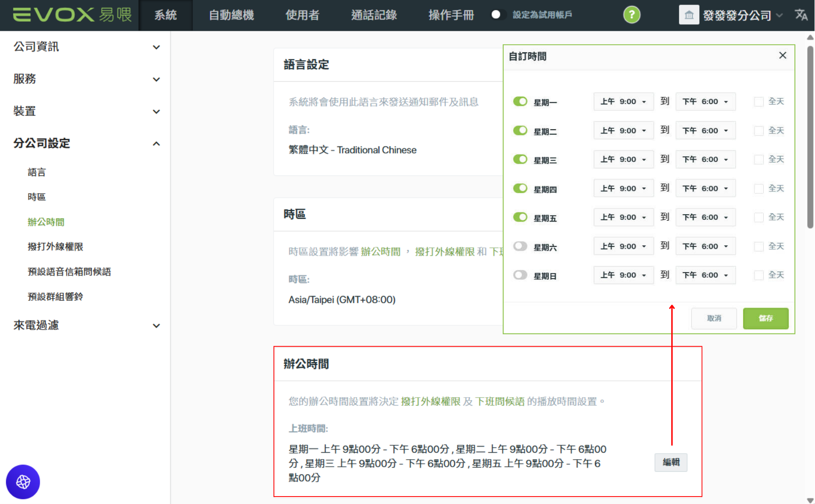
Task: Open the purple globe widget button
Action: click(x=23, y=482)
